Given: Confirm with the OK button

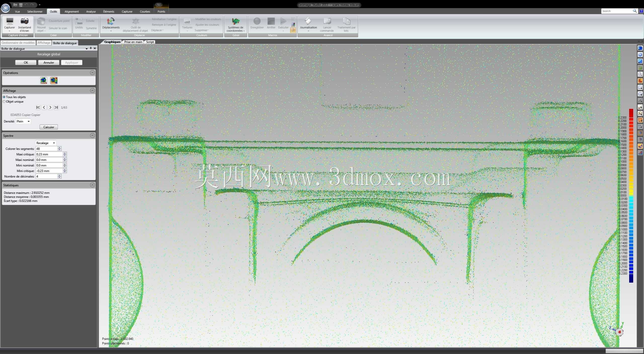Looking at the screenshot, I should click(26, 62).
